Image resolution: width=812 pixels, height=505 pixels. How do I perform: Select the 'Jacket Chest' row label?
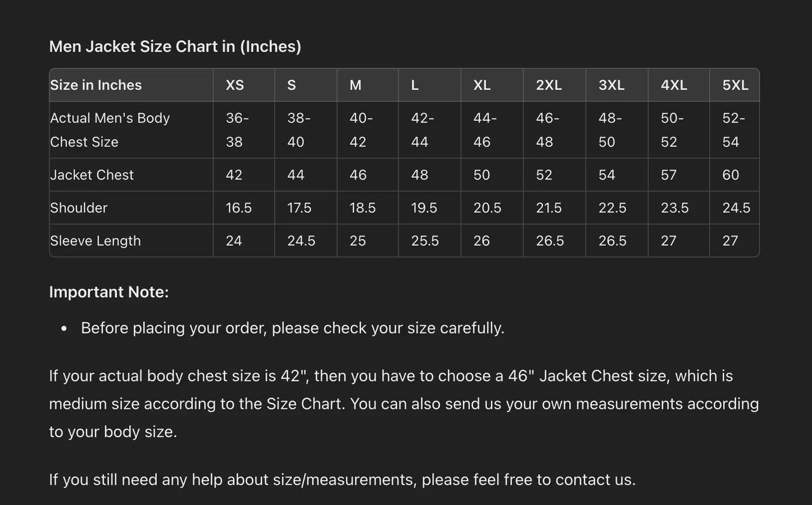click(x=92, y=175)
